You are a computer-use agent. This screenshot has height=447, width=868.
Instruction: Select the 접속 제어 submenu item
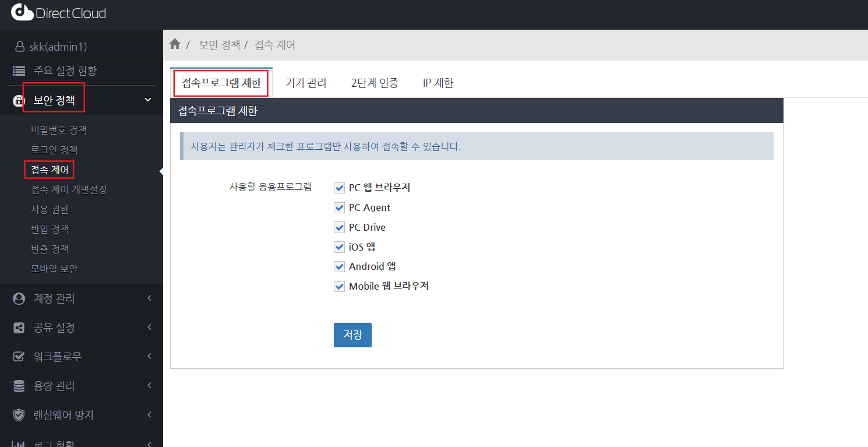pos(50,170)
